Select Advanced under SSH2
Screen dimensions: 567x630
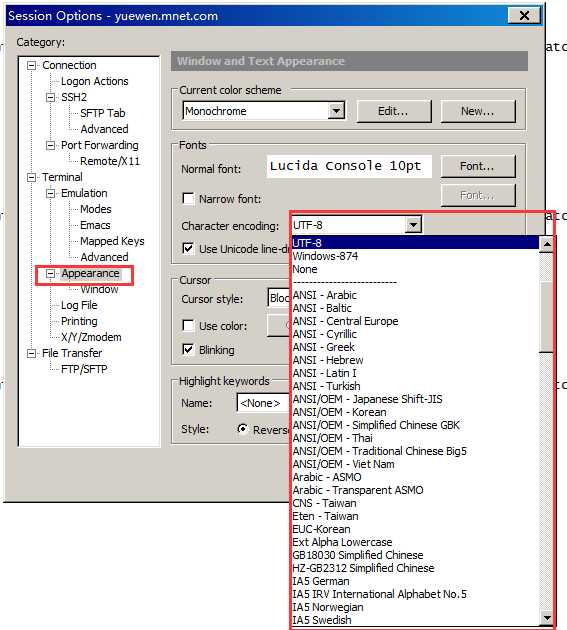pyautogui.click(x=104, y=129)
